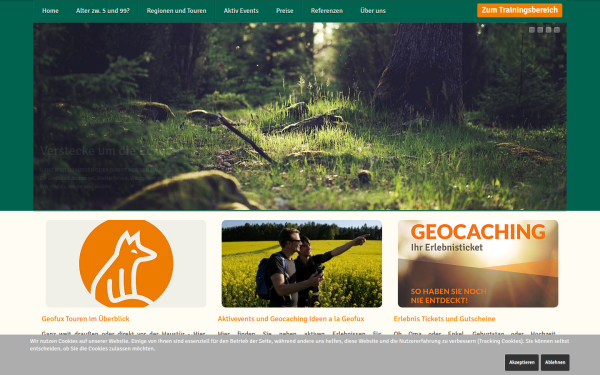This screenshot has width=600, height=375.
Task: Decline cookies with the Ablehnen button
Action: click(555, 362)
